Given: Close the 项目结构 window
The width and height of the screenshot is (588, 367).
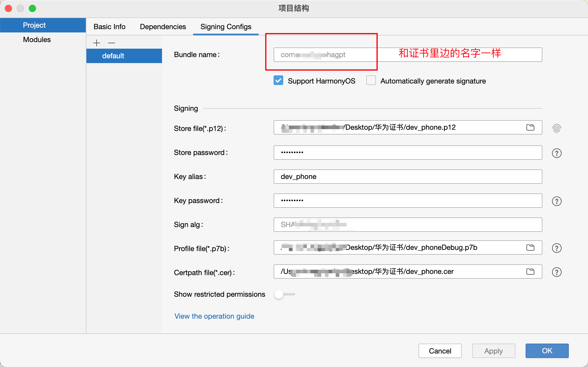Looking at the screenshot, I should (x=8, y=8).
